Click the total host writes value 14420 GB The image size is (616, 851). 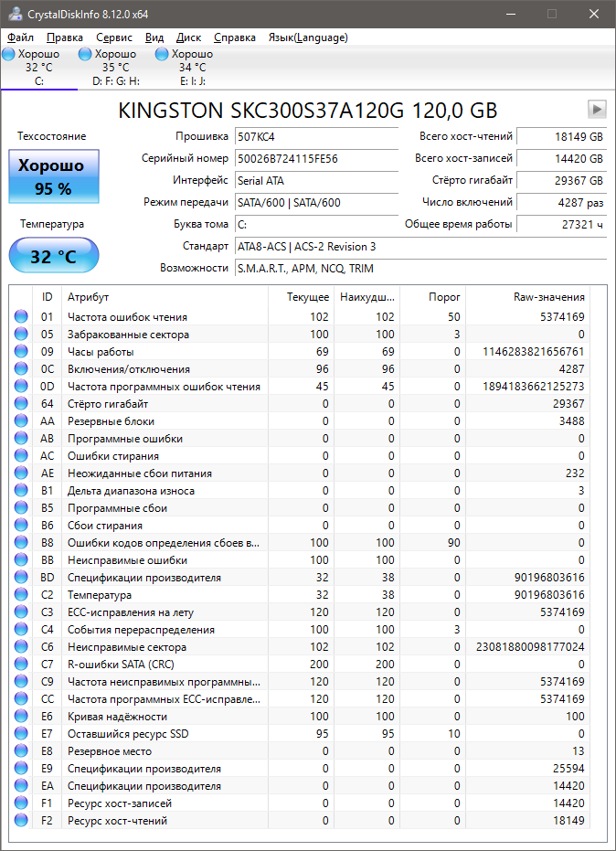point(562,158)
